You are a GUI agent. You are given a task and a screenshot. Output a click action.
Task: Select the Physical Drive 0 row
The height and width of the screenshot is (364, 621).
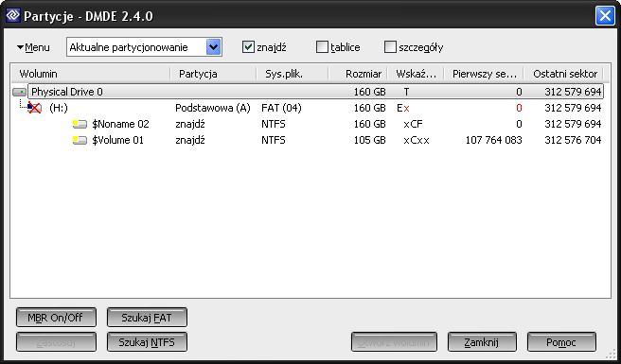315,92
